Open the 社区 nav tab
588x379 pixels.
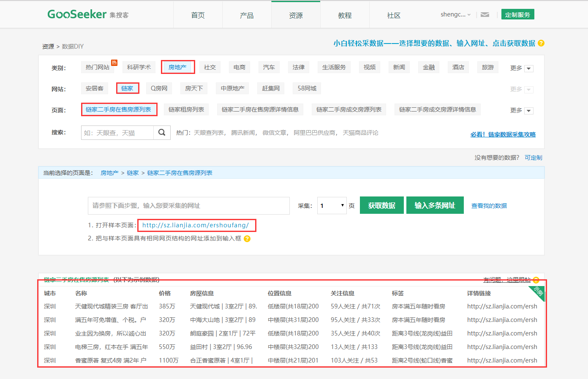point(394,15)
